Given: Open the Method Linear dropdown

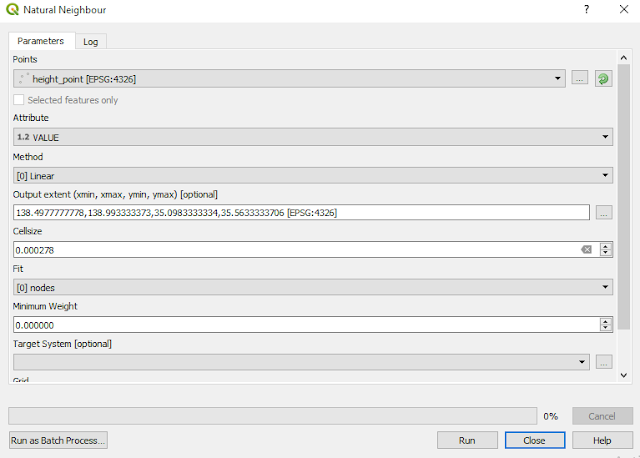Looking at the screenshot, I should 313,176.
